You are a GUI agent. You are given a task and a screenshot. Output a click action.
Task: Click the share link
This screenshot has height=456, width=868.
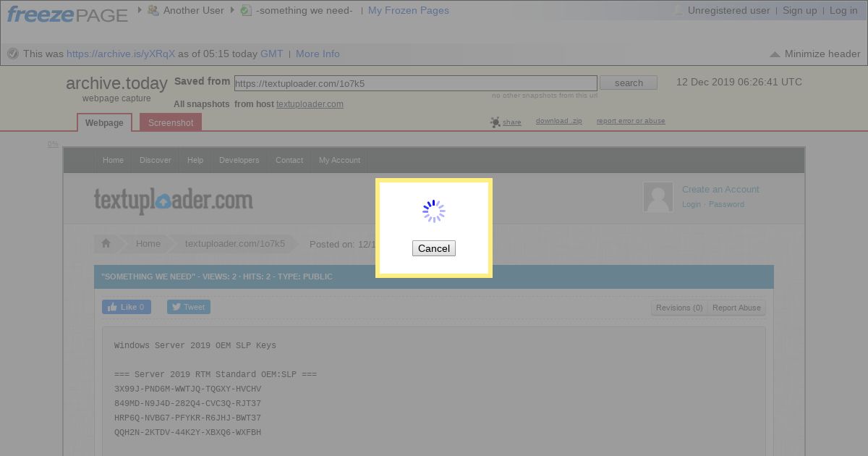(512, 122)
